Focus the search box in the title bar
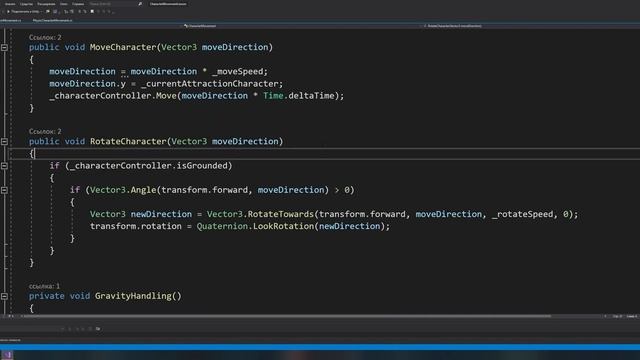 coord(112,4)
